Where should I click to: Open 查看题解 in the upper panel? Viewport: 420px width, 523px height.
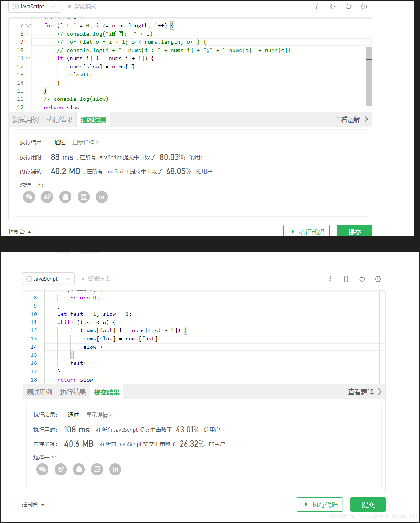351,120
